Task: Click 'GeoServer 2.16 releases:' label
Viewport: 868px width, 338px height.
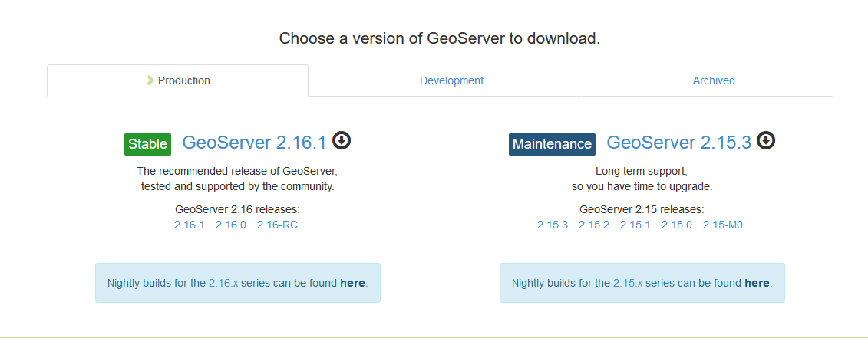Action: pos(237,210)
